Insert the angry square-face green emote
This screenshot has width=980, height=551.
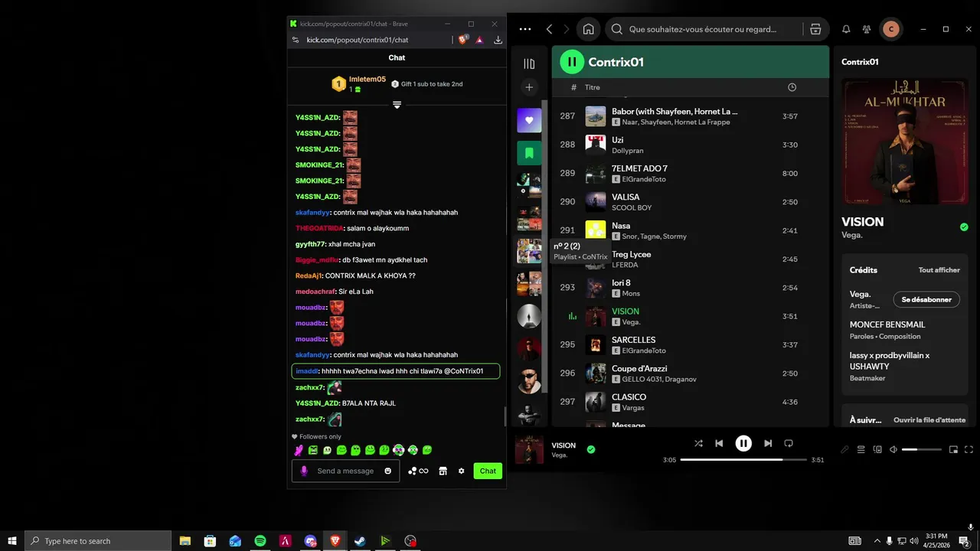pos(313,450)
